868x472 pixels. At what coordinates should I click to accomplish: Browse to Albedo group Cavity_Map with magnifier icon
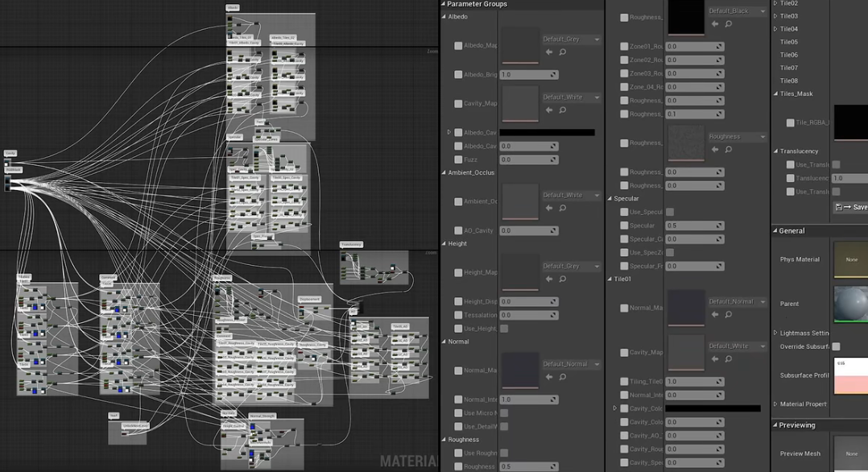[562, 110]
